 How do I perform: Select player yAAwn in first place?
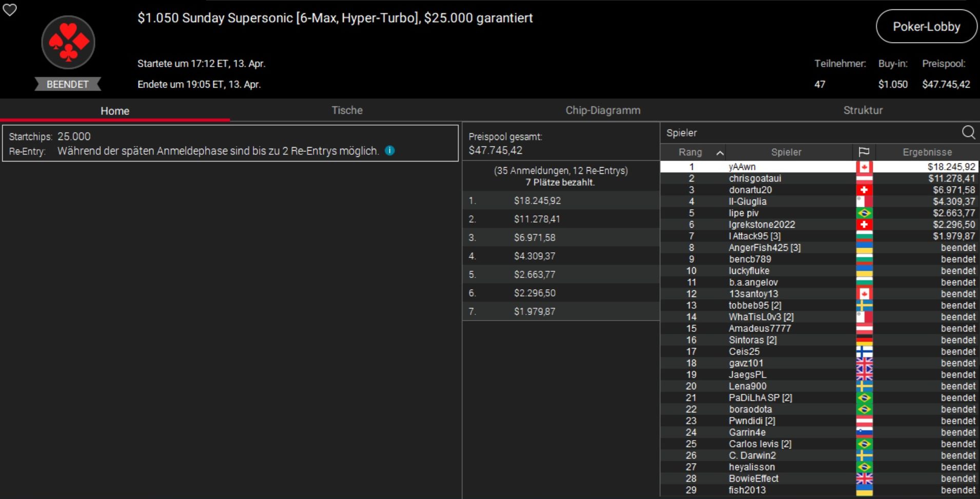[819, 167]
